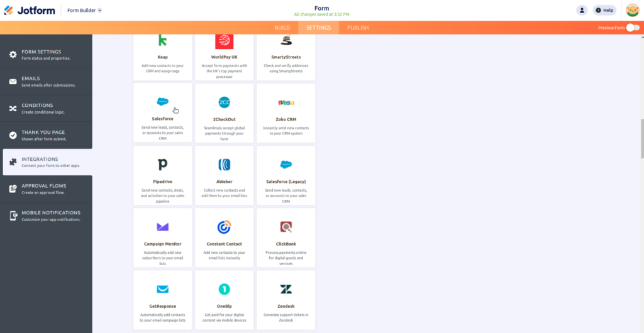Click the 'Zendesk' card title

tap(286, 307)
